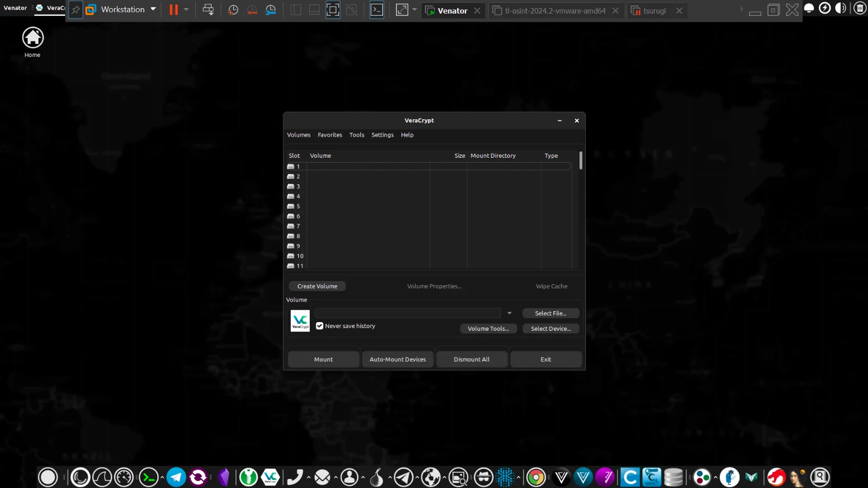Open VMware console terminal view icon
Image resolution: width=868 pixels, height=488 pixels.
tap(376, 10)
